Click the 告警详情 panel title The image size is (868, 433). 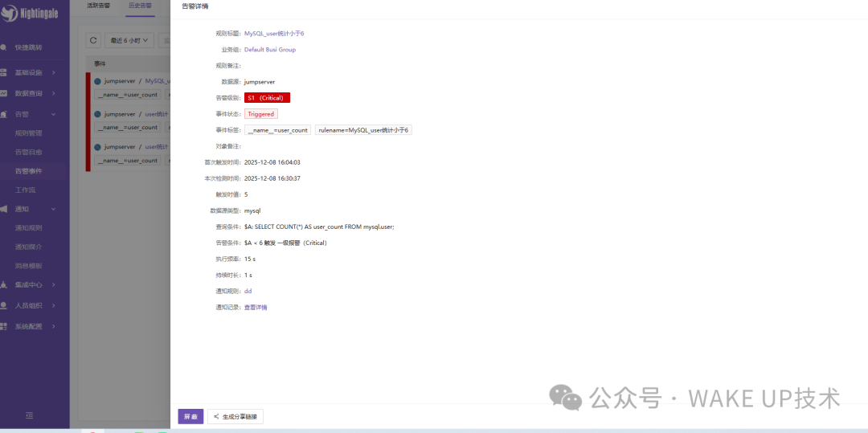(194, 6)
